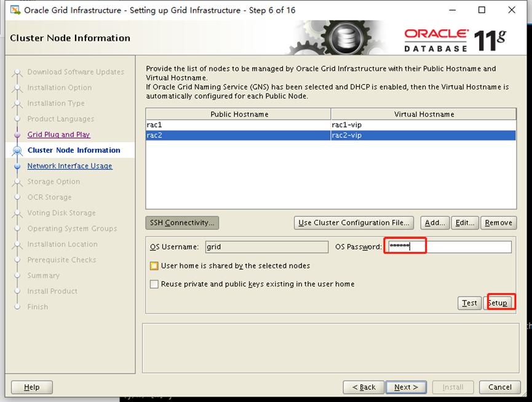Select the rac2-vip virtual hostname cell

point(423,135)
